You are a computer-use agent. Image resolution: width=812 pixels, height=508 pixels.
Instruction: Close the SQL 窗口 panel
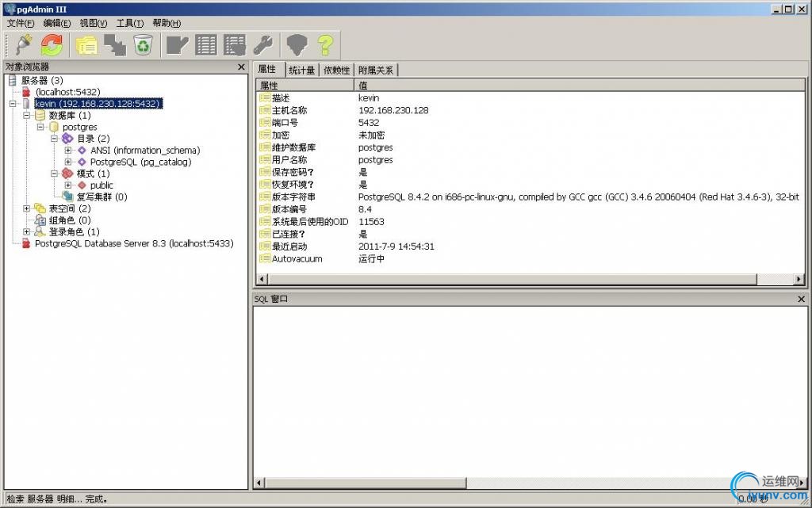[800, 299]
